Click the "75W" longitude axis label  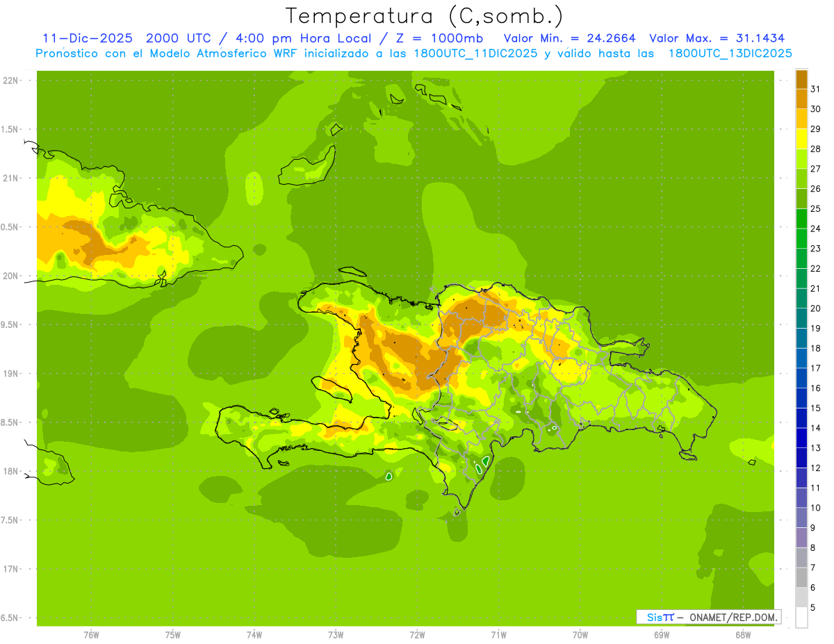coord(173,635)
